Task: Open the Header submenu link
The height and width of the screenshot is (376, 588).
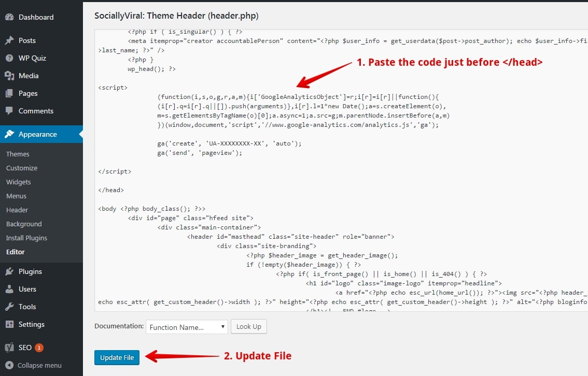Action: 17,210
